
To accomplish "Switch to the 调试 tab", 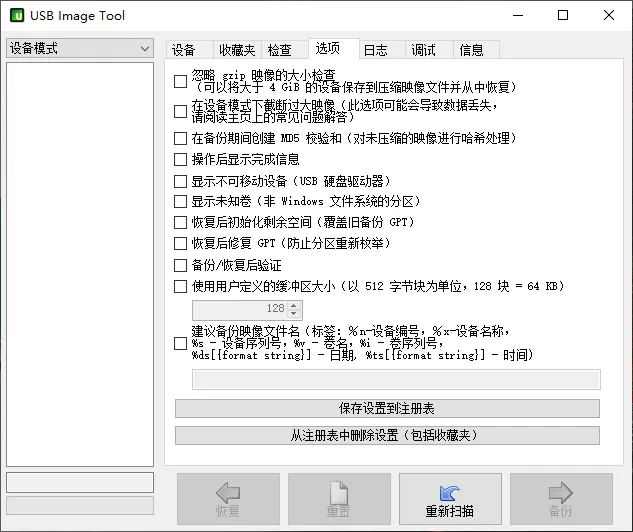I will point(429,50).
